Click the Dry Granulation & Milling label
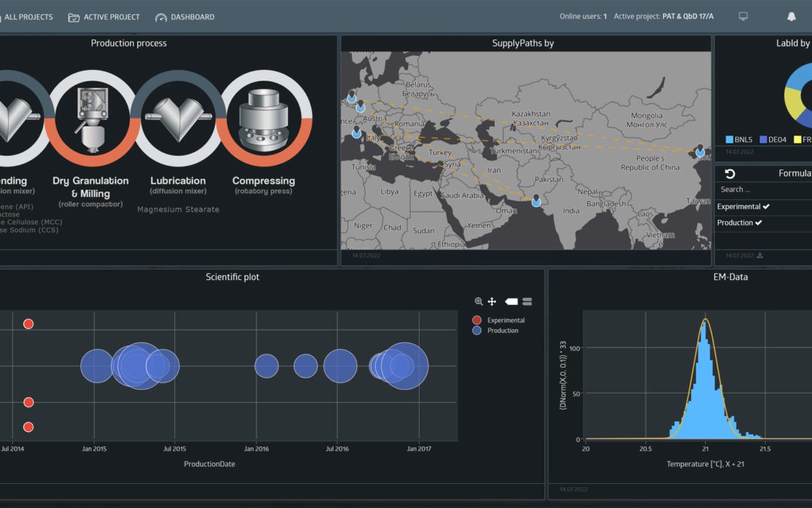 tap(91, 187)
